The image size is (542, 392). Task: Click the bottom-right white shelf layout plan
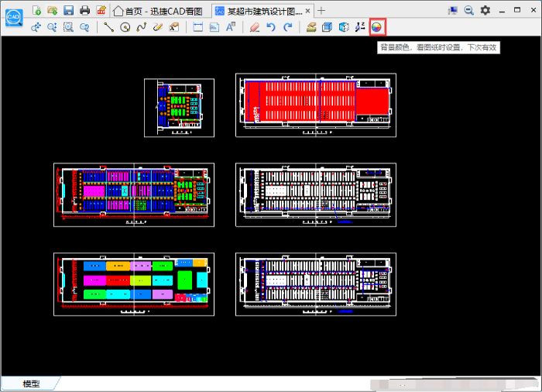point(316,284)
